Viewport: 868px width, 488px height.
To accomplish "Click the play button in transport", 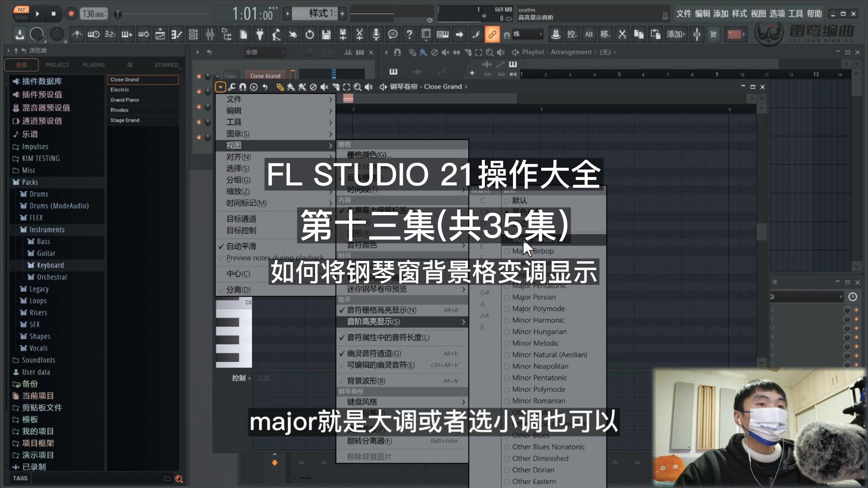I will [38, 14].
